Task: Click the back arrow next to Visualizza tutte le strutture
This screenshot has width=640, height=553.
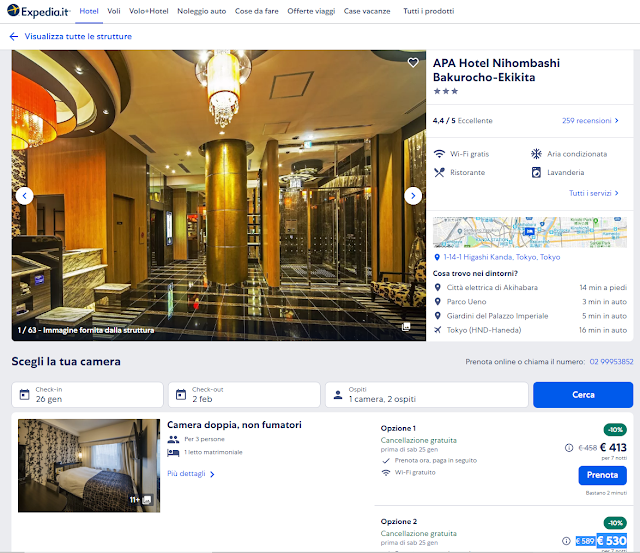Action: click(x=14, y=36)
